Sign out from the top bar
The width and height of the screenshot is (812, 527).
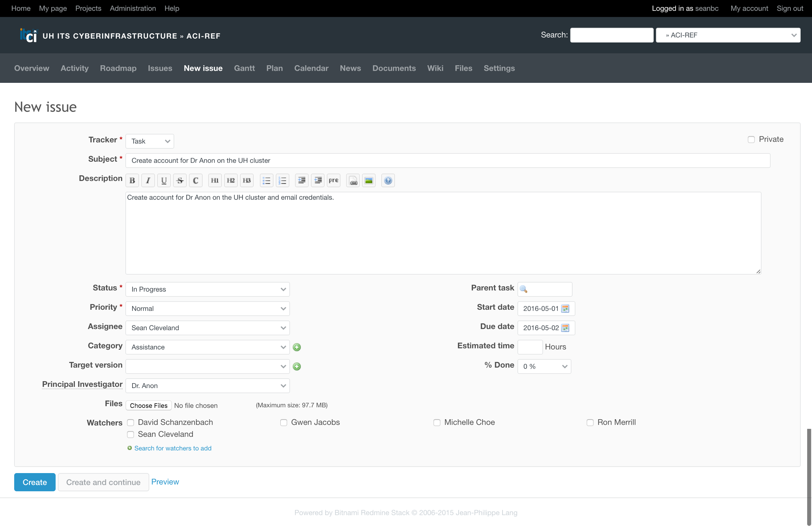(x=790, y=8)
